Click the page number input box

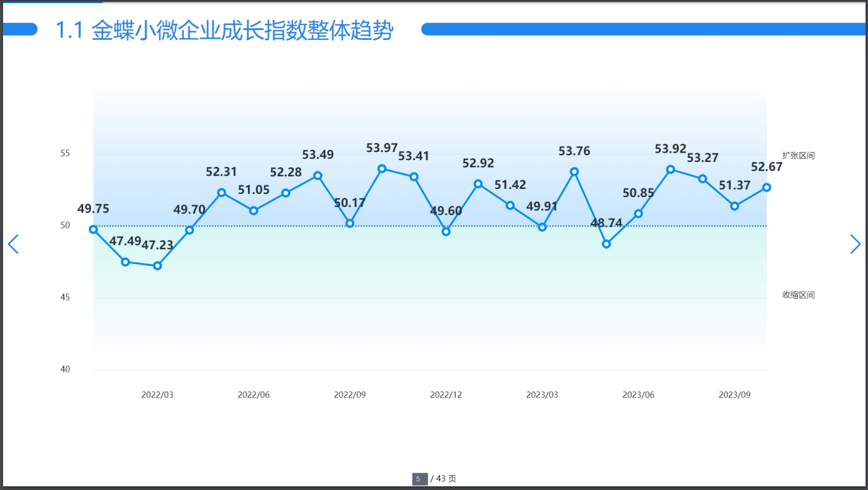(419, 479)
